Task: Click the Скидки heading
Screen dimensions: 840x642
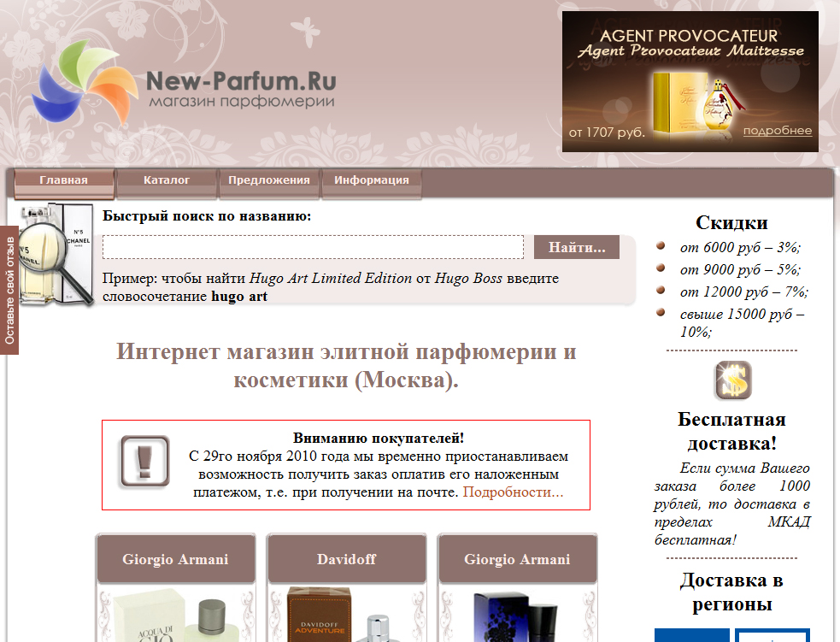Action: (x=731, y=222)
